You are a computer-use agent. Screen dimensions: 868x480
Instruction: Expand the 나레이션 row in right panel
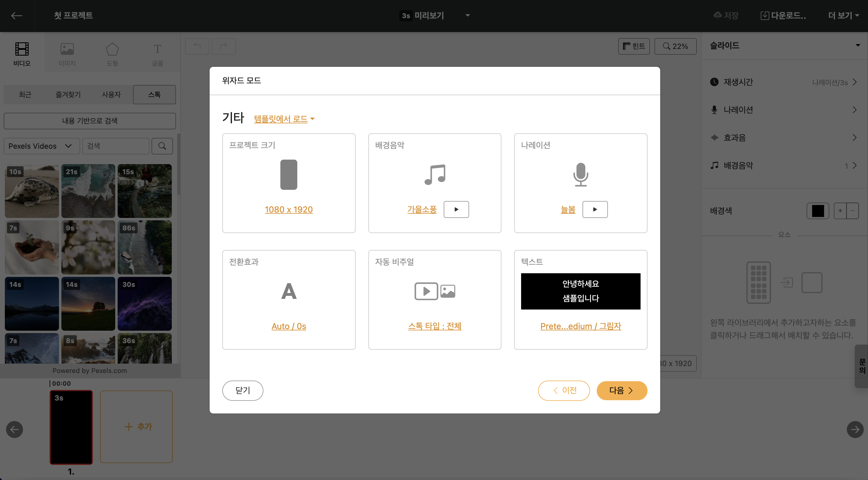(x=784, y=109)
